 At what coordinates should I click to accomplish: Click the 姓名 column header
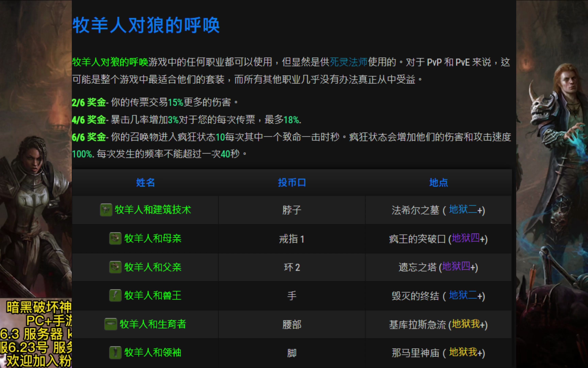(145, 182)
